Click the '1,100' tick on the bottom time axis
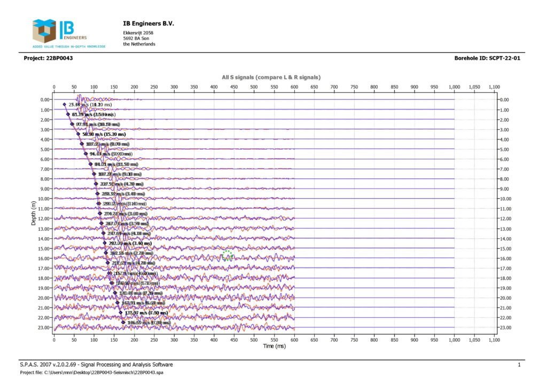Viewport: 547px width, 392px height. click(x=494, y=340)
